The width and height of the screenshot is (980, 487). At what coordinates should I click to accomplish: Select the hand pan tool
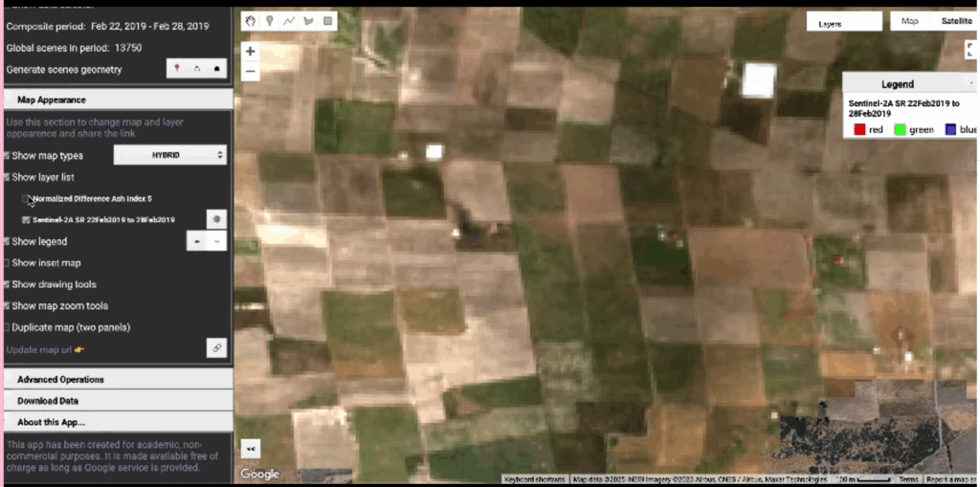click(x=251, y=20)
